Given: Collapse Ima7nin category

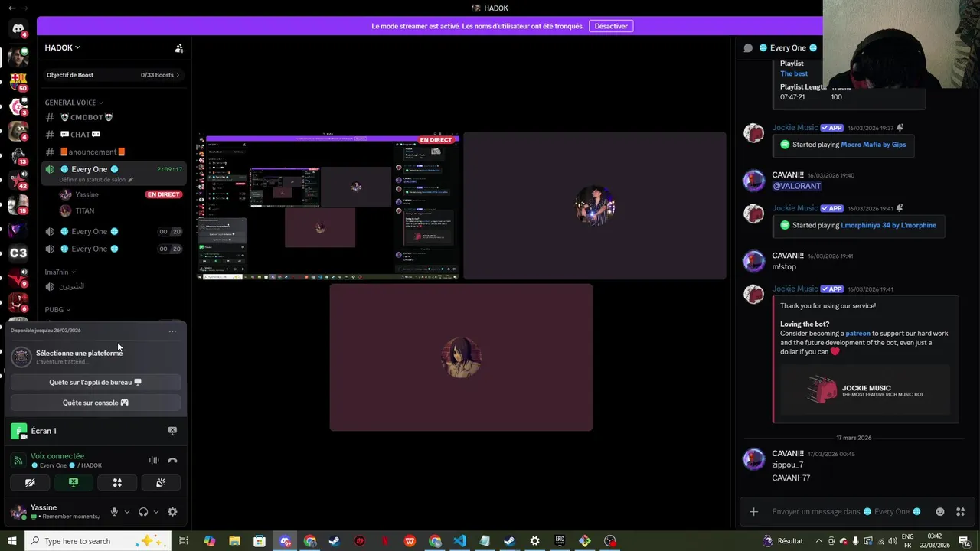Looking at the screenshot, I should click(60, 272).
